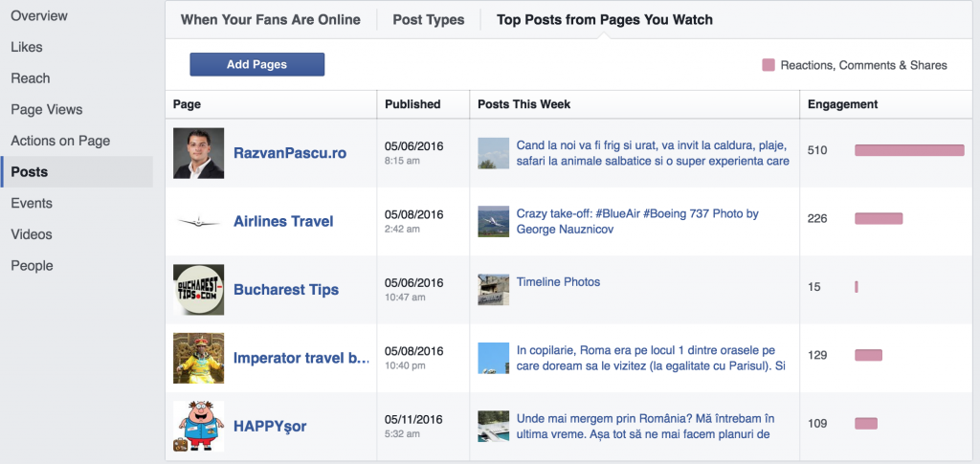Viewport: 980px width, 464px height.
Task: Open Overview in the sidebar
Action: [39, 15]
